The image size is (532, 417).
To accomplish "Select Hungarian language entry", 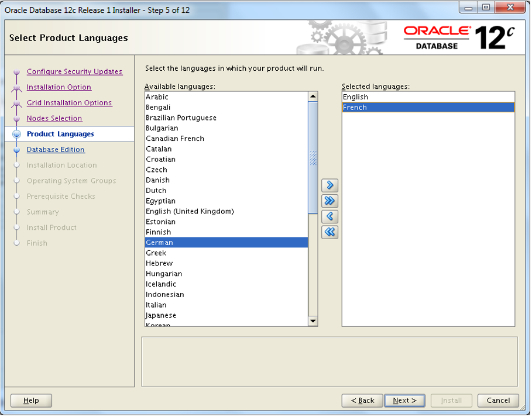I will pyautogui.click(x=226, y=274).
